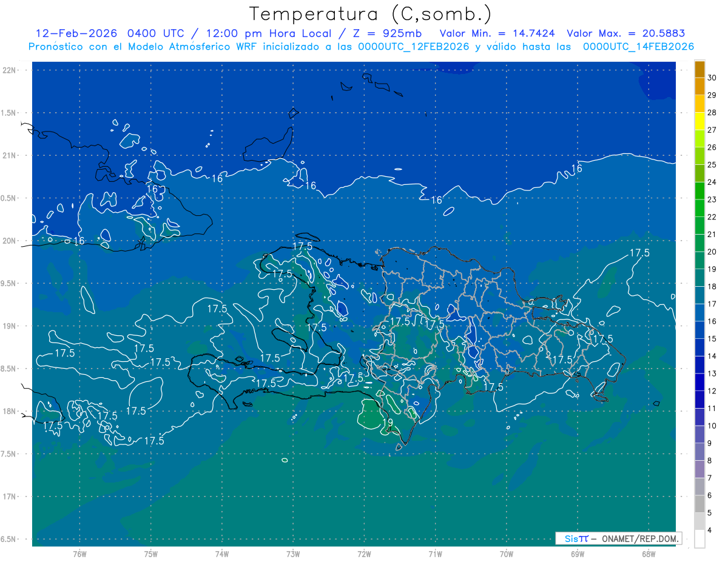
Task: Click the '22' color scale label
Action: (712, 217)
